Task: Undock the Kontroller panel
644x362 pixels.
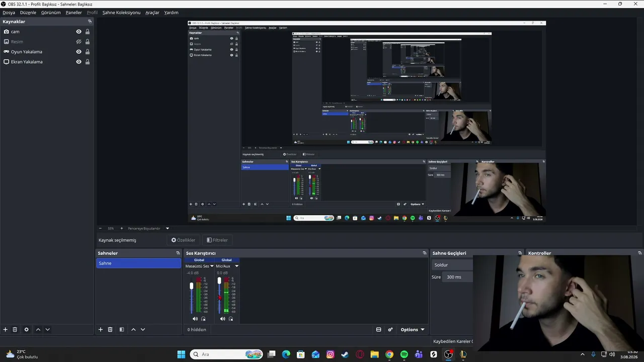Action: pos(640,253)
